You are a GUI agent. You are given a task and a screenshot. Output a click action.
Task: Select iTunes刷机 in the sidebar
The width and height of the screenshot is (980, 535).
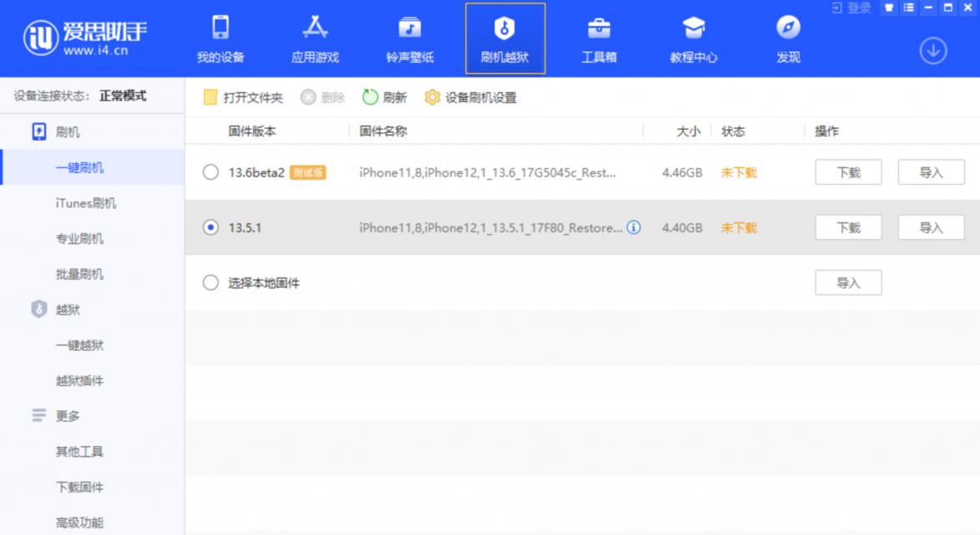click(85, 203)
